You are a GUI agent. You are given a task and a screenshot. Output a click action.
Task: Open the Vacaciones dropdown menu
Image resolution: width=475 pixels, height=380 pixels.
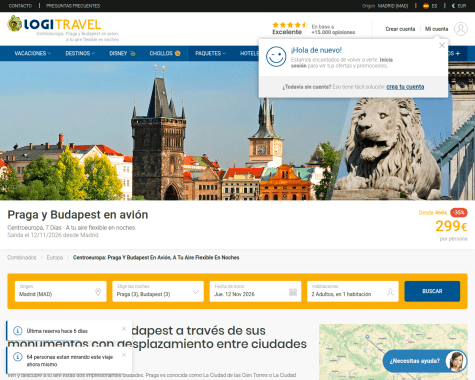(x=33, y=53)
